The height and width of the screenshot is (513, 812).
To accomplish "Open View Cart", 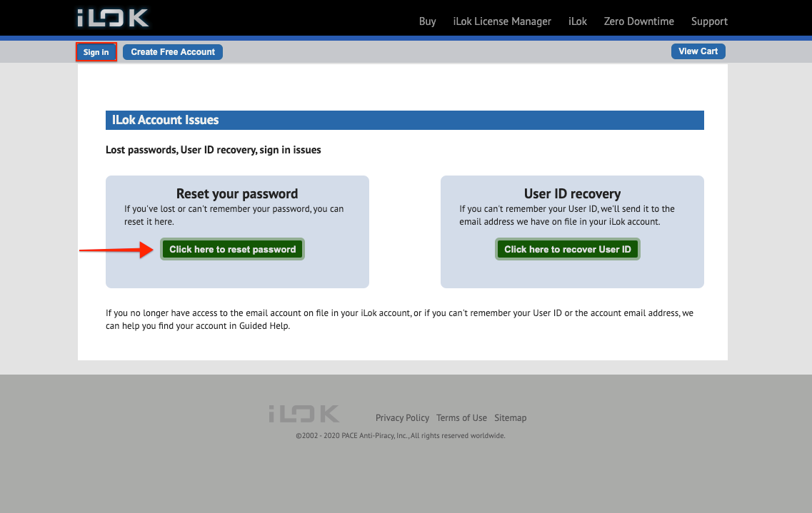I will [698, 51].
